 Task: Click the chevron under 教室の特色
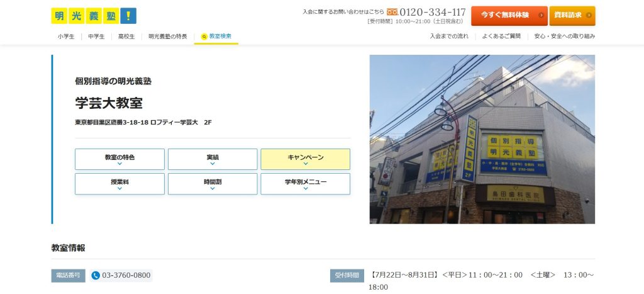coord(119,164)
